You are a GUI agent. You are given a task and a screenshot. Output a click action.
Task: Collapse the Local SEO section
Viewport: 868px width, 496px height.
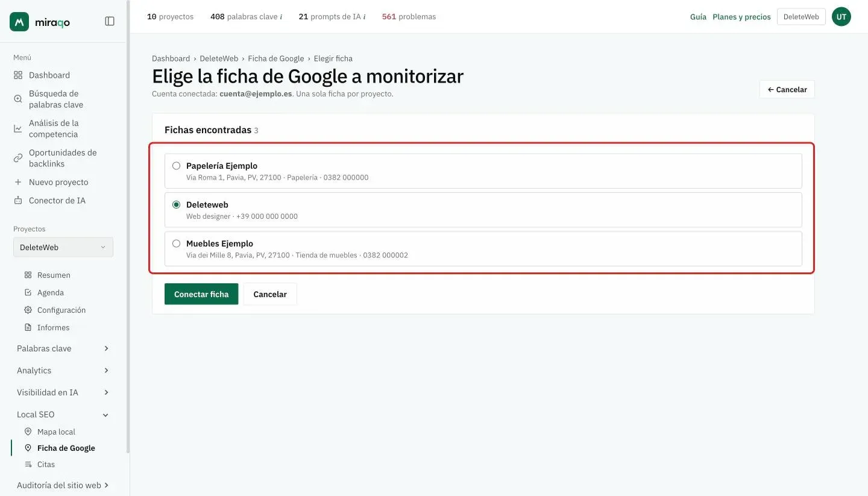click(x=63, y=415)
